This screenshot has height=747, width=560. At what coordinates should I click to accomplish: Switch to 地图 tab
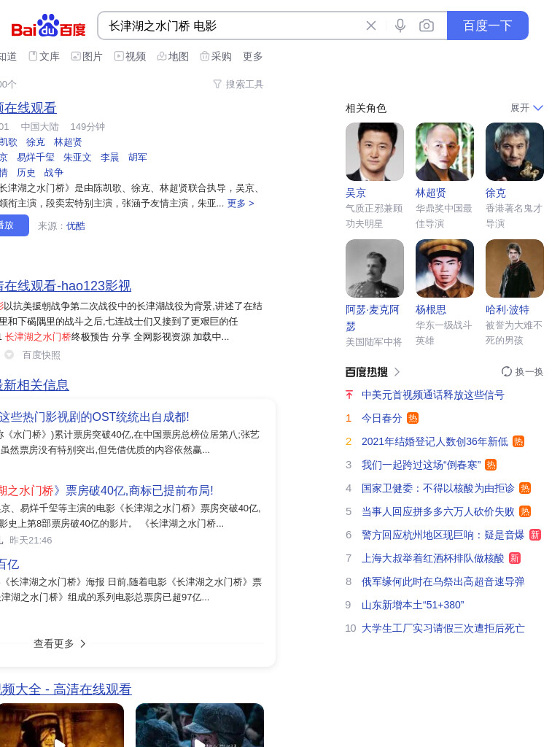pyautogui.click(x=173, y=56)
